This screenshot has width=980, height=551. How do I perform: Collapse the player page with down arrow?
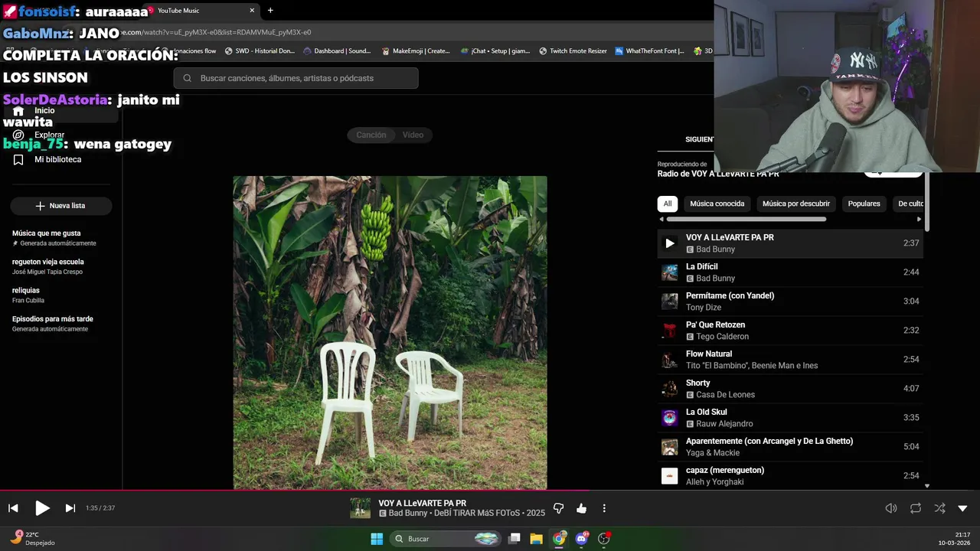962,508
